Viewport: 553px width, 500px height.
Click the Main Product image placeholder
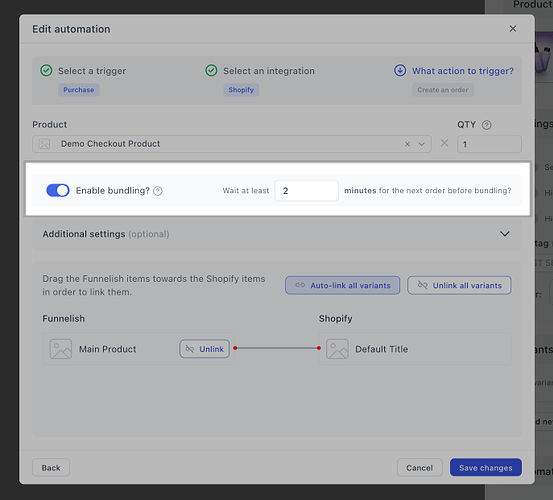tap(61, 349)
